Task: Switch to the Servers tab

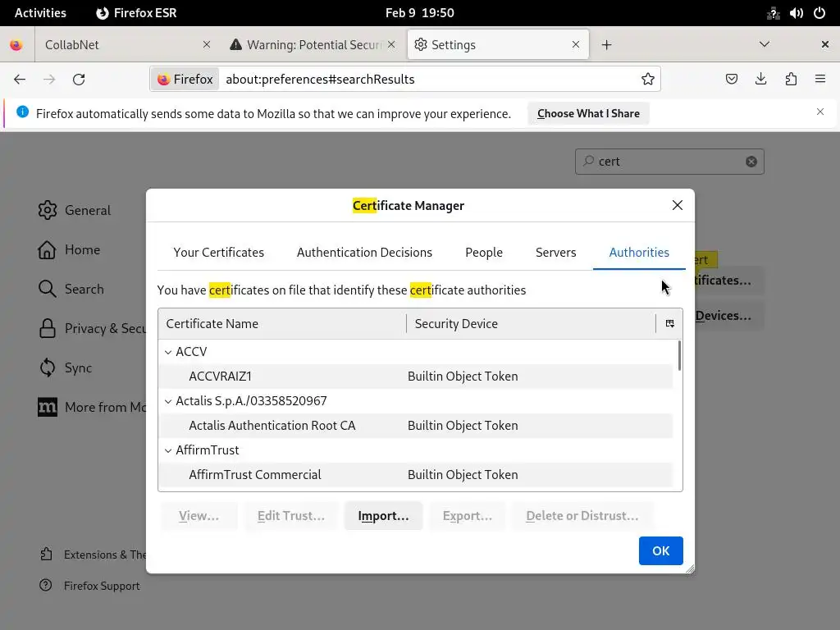Action: (555, 253)
